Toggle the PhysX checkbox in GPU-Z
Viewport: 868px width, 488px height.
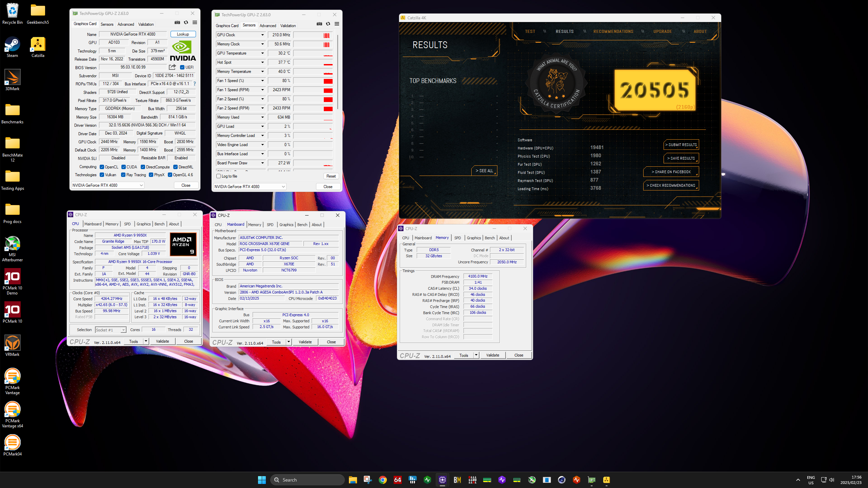pos(151,175)
